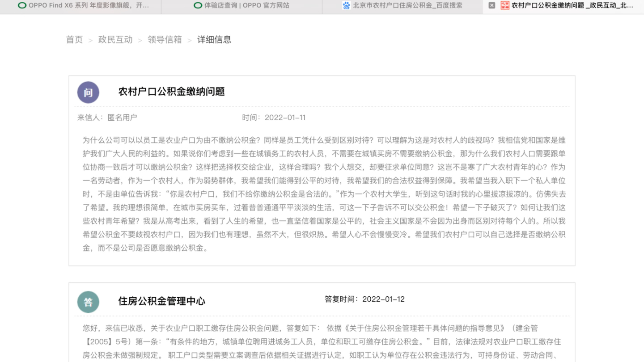Screen dimensions: 644x362
Task: Click the Baidu favicon on the search tab
Action: [346, 6]
